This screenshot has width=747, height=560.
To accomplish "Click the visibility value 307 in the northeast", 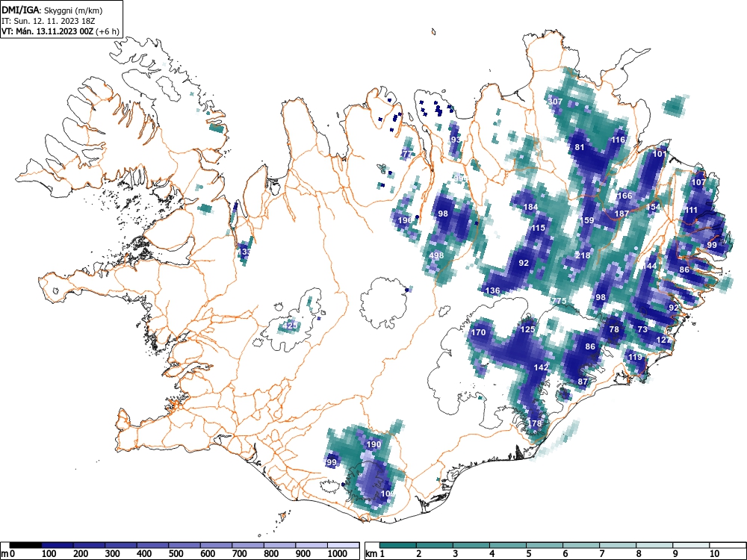I will coord(555,102).
